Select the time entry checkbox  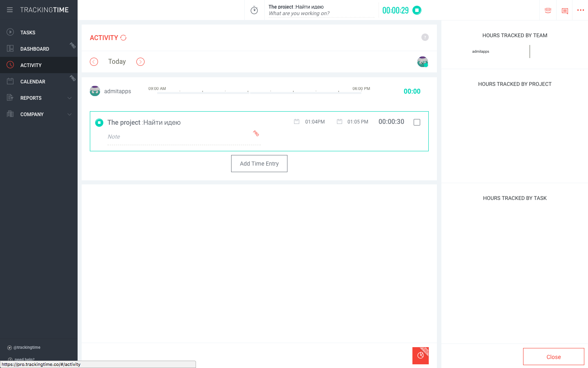click(x=417, y=122)
